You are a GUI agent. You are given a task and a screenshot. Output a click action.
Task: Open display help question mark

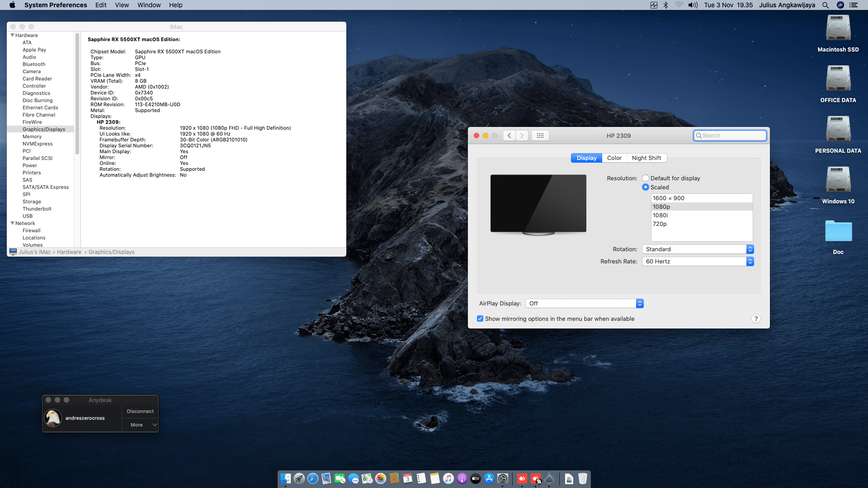(756, 319)
